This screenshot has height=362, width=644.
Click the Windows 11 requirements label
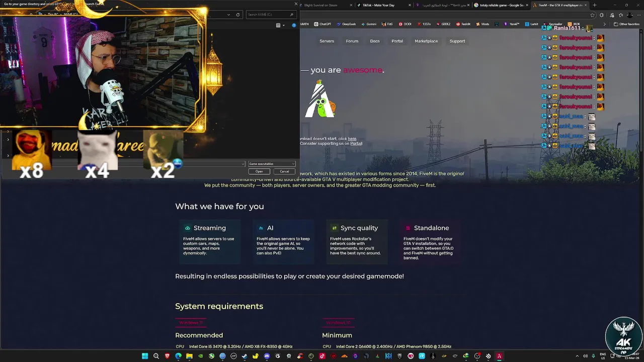coord(191,323)
